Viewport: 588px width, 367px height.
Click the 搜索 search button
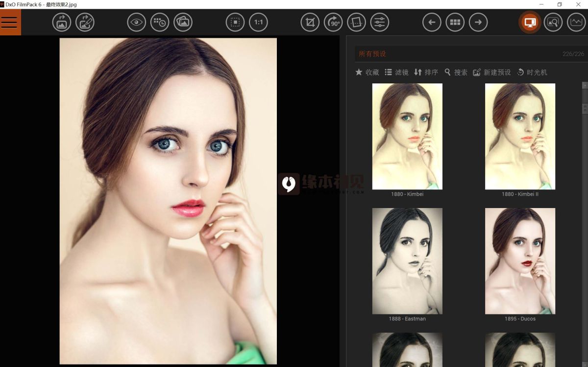click(456, 72)
